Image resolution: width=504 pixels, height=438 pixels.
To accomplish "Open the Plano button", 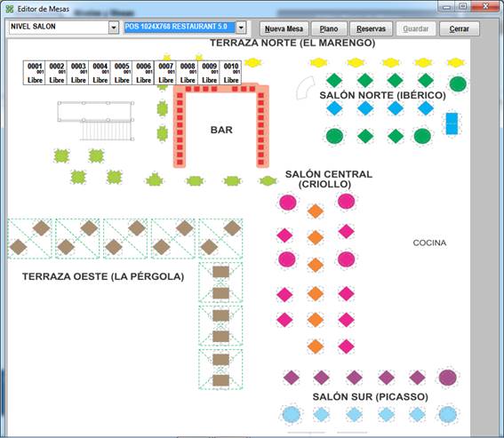I will tap(329, 29).
